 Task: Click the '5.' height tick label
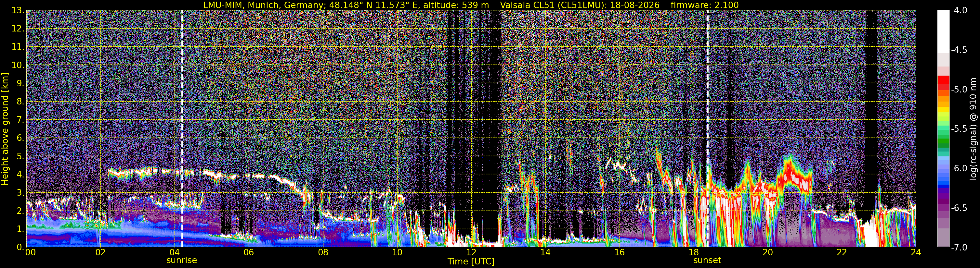(x=20, y=156)
